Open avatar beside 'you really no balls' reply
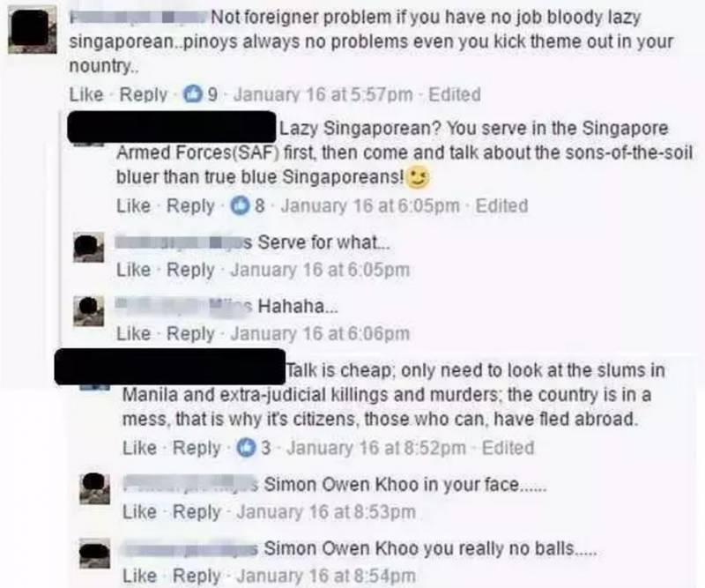Viewport: 705px width, 588px height. (x=94, y=553)
